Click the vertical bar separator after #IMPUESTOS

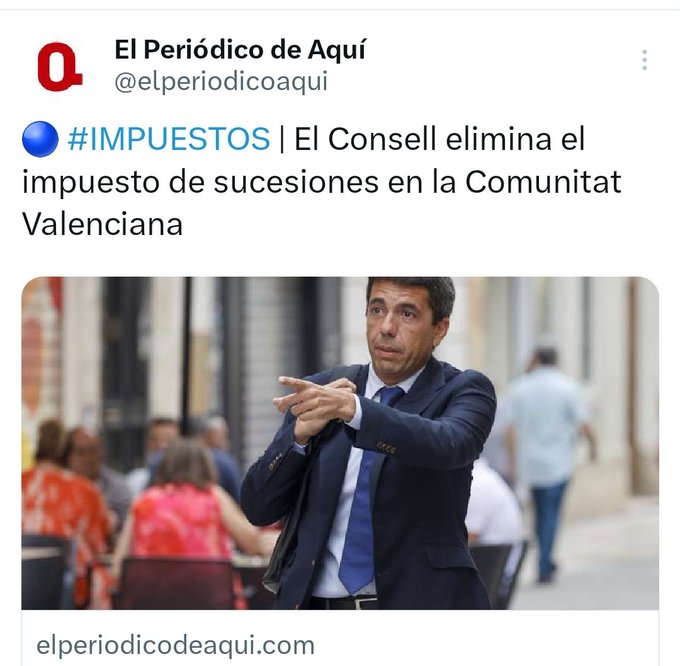pos(282,139)
